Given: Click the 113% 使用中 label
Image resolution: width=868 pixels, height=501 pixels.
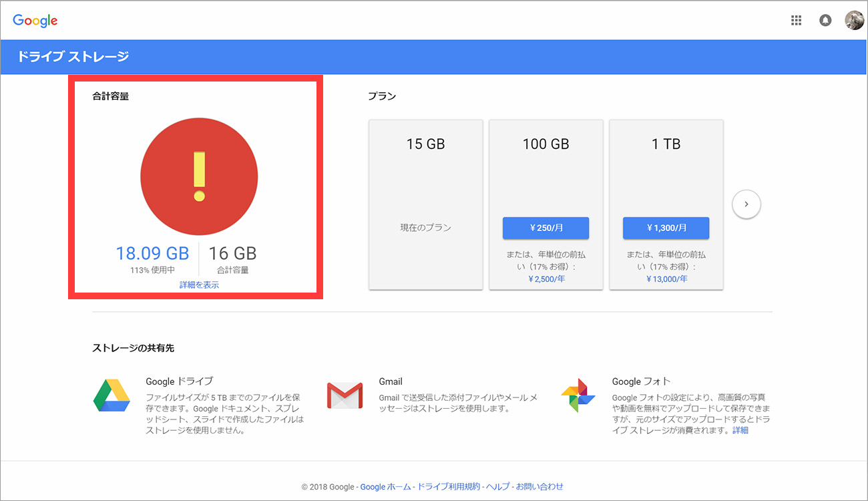Looking at the screenshot, I should [152, 271].
